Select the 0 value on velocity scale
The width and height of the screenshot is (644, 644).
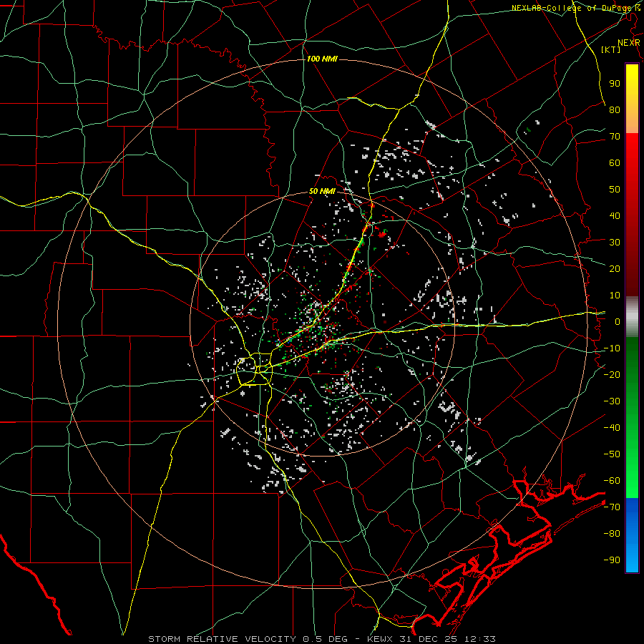point(618,321)
